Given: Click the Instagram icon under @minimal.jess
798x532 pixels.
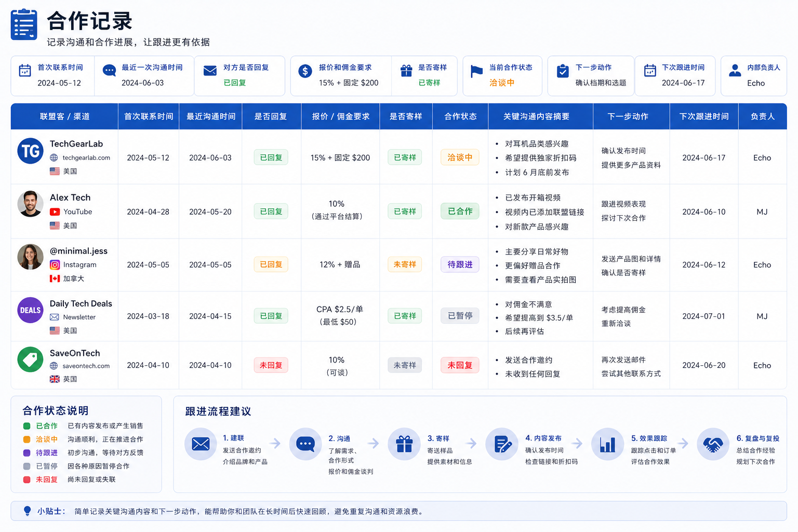Looking at the screenshot, I should (55, 265).
